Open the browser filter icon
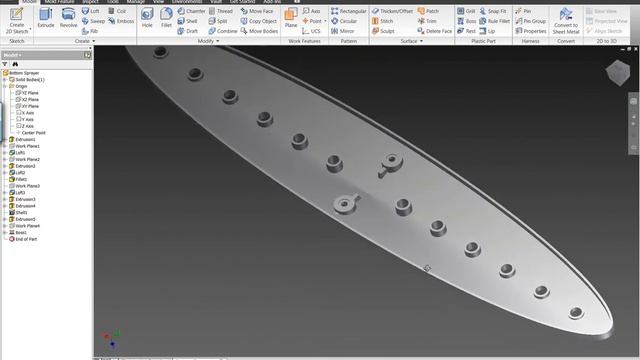 5,64
